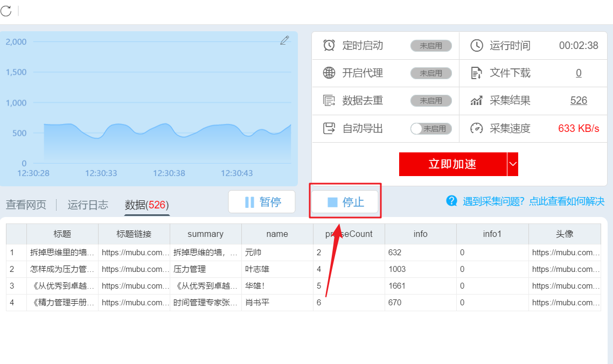Image resolution: width=613 pixels, height=364 pixels.
Task: Click the 暂停 pause button
Action: [x=262, y=202]
